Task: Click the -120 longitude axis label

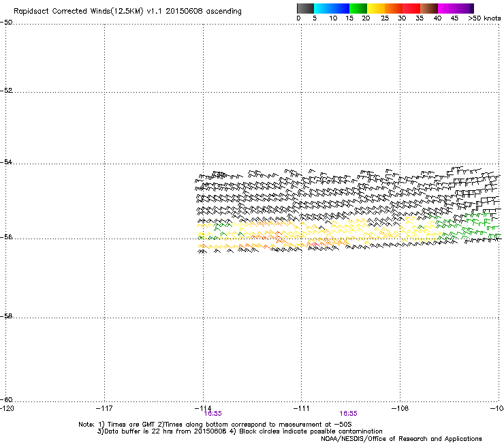Action: 7,408
